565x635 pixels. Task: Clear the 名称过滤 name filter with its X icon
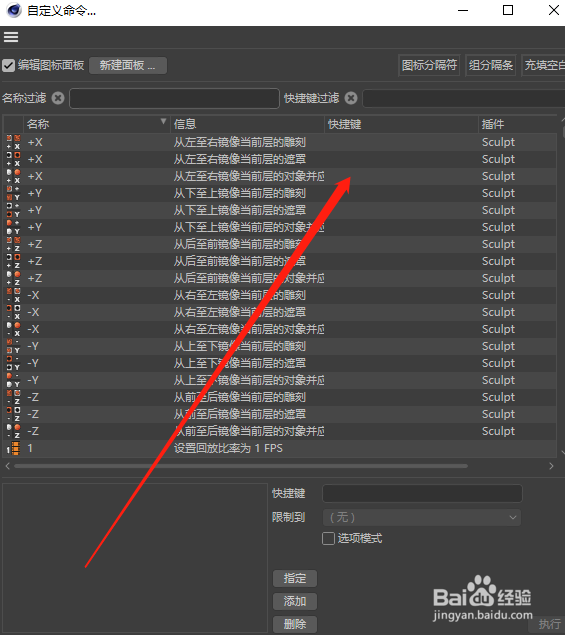pos(58,98)
